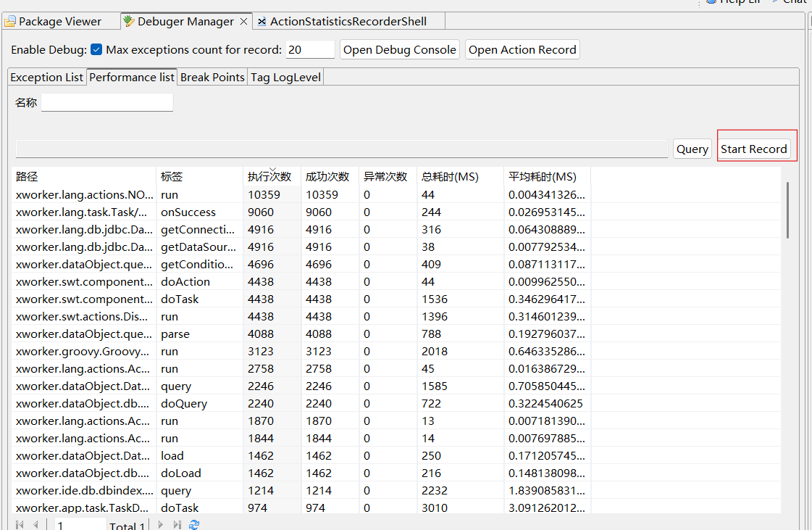Switch to the Exception List tab

click(x=46, y=78)
